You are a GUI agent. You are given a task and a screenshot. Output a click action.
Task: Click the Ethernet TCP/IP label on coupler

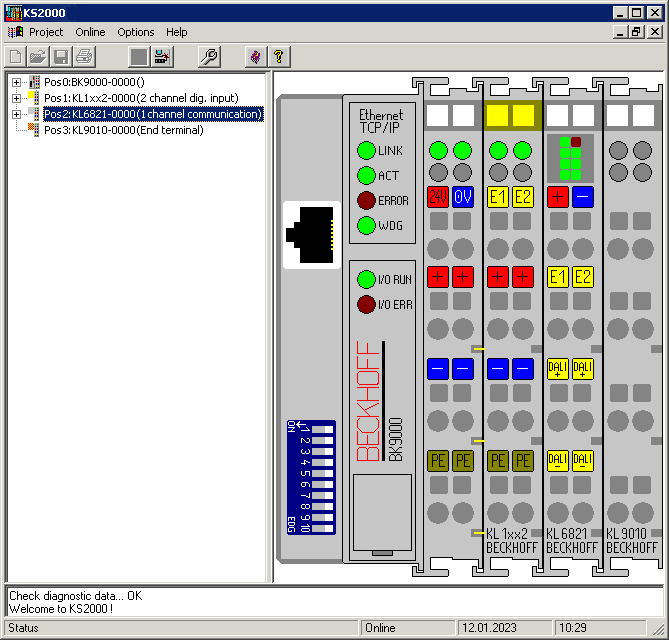tap(381, 121)
